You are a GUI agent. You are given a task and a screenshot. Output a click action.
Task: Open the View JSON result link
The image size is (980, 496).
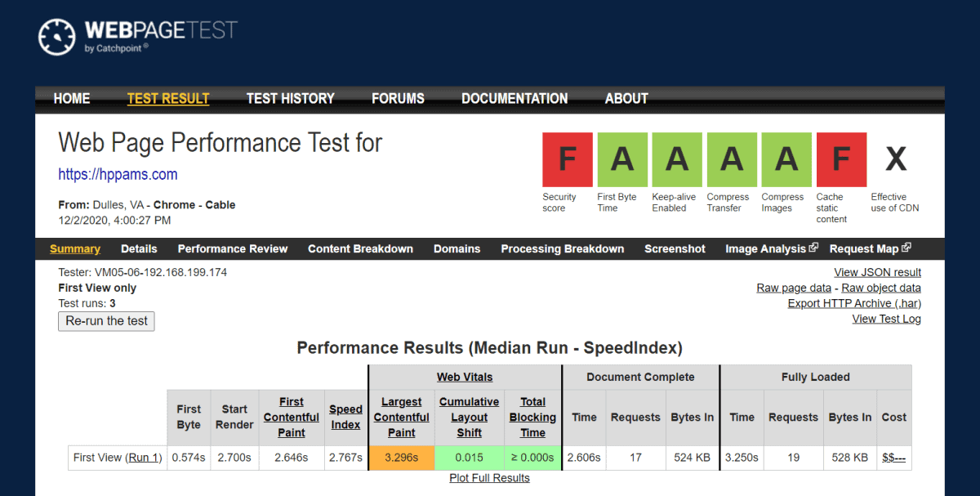coord(877,272)
